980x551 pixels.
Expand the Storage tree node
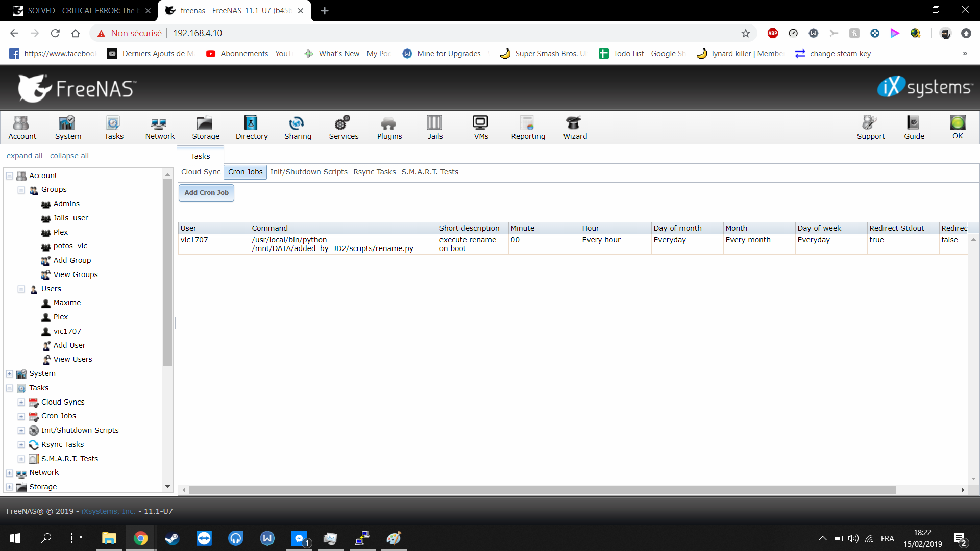click(9, 487)
